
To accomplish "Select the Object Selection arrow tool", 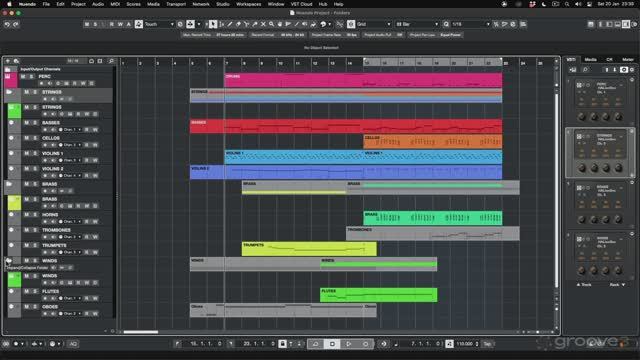I will [x=213, y=24].
